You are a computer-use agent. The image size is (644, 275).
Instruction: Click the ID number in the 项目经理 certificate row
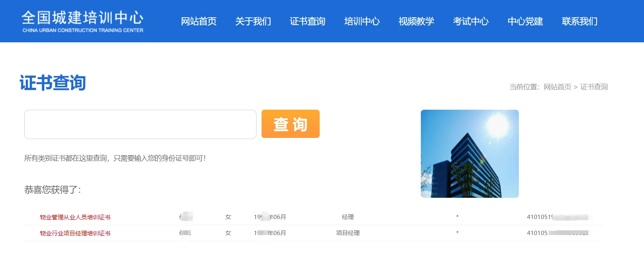[x=558, y=233]
